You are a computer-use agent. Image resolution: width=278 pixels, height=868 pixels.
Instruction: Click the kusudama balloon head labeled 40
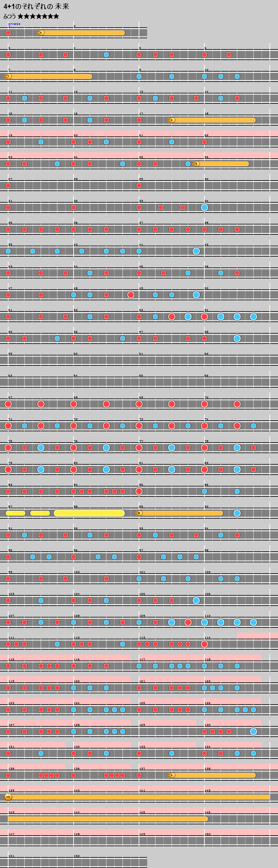pyautogui.click(x=8, y=797)
